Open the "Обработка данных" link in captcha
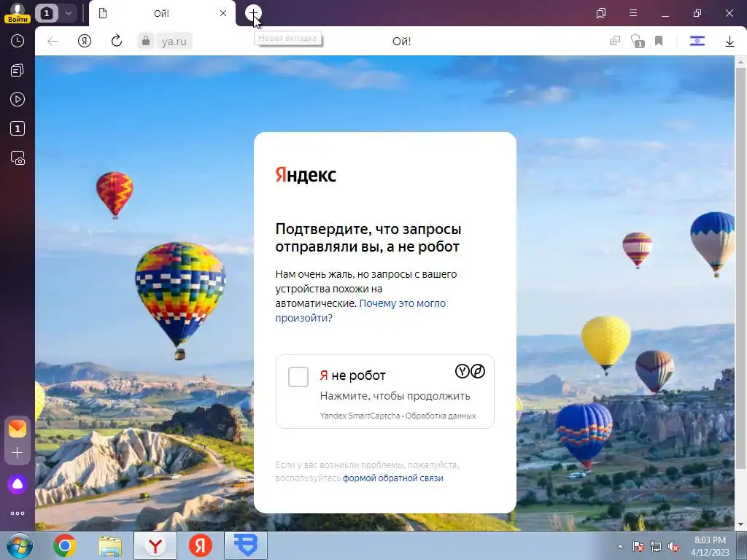Viewport: 747px width, 560px height. 441,416
